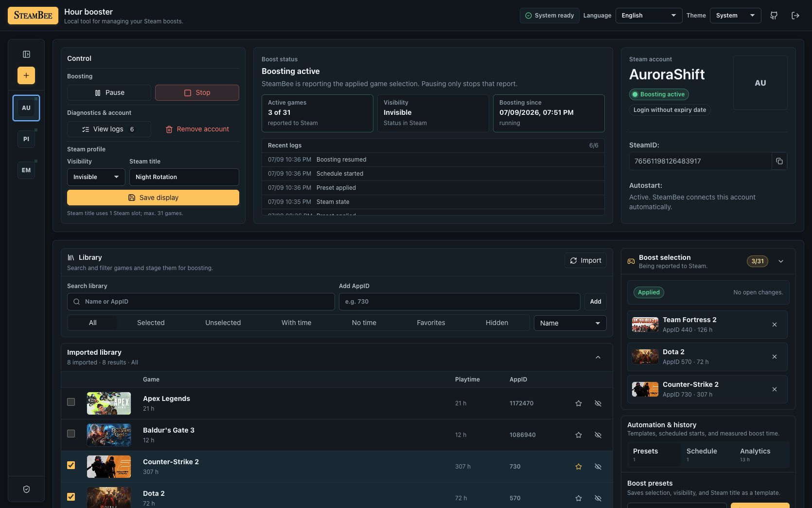Select the AU account avatar in sidebar
Screen dimensions: 812x508
tap(26, 108)
